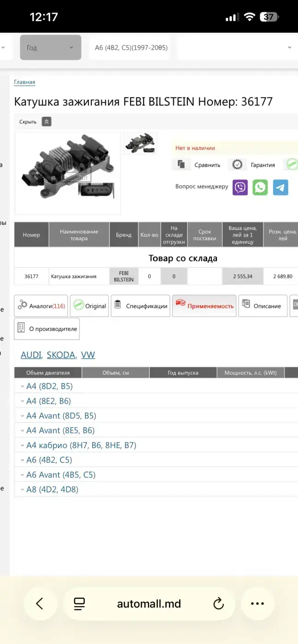Click the Гарантия warranty badge icon
The width and height of the screenshot is (298, 644).
(237, 165)
